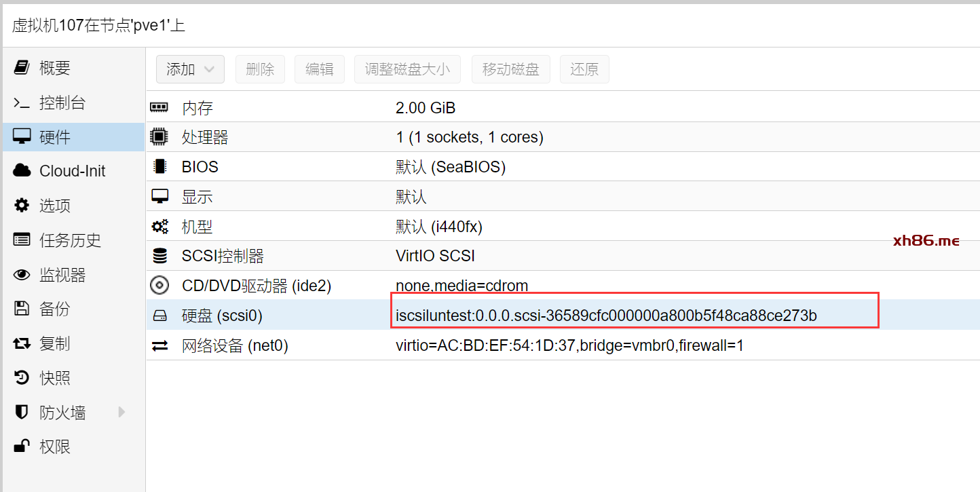This screenshot has height=492, width=980.
Task: Click the iscsiluntest disk value
Action: click(606, 316)
